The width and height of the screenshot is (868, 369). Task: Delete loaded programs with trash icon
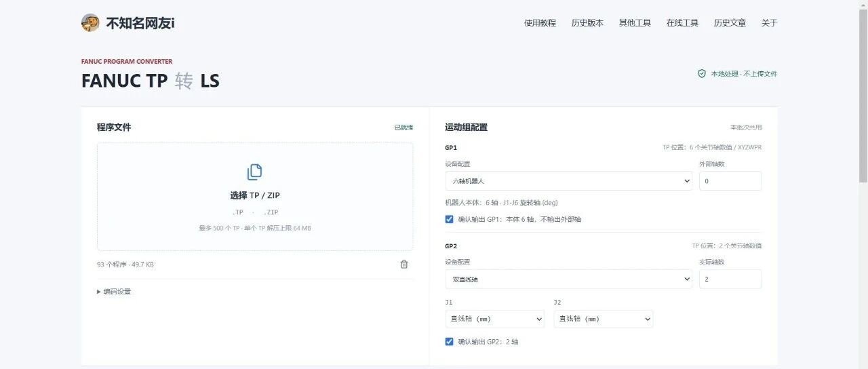pyautogui.click(x=404, y=265)
